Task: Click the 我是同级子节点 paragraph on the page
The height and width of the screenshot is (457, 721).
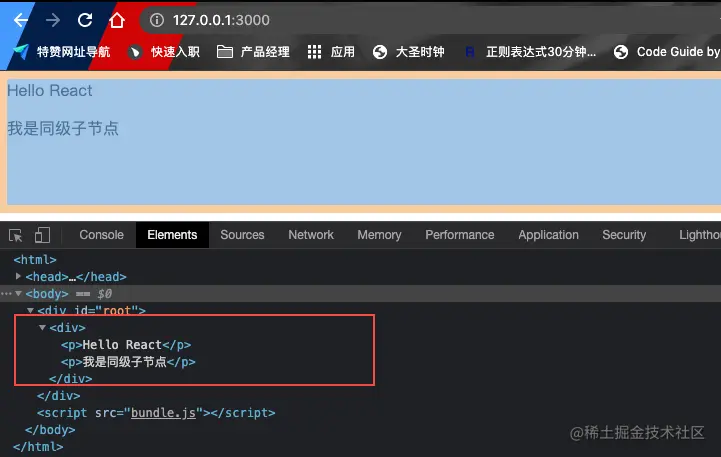Action: pos(63,128)
